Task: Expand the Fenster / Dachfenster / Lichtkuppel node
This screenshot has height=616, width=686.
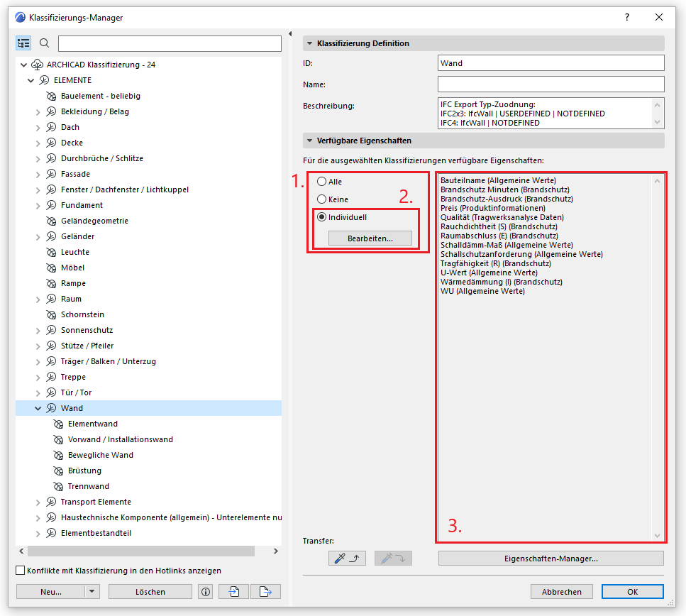Action: pyautogui.click(x=38, y=189)
